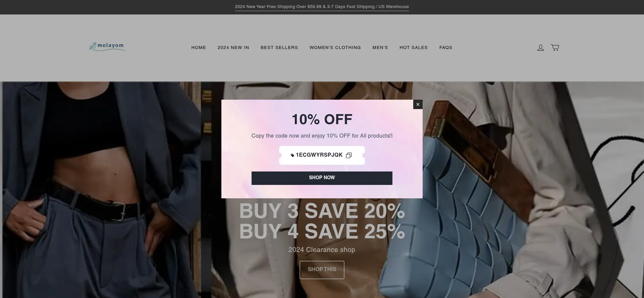Screen dimensions: 644x298
Task: Click the coupon tag icon
Action: 292,155
